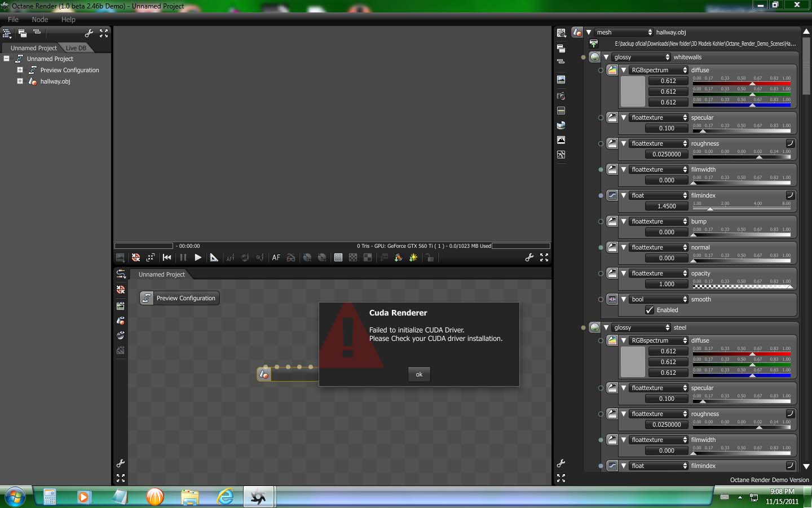Open the mesh node type dropdown
The height and width of the screenshot is (508, 812).
click(x=625, y=32)
